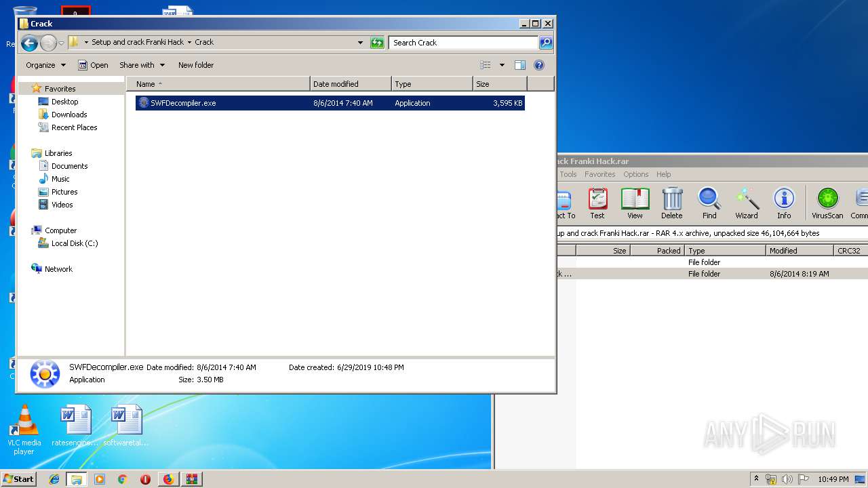
Task: Click the Back navigation arrow in Explorer
Action: coord(29,43)
